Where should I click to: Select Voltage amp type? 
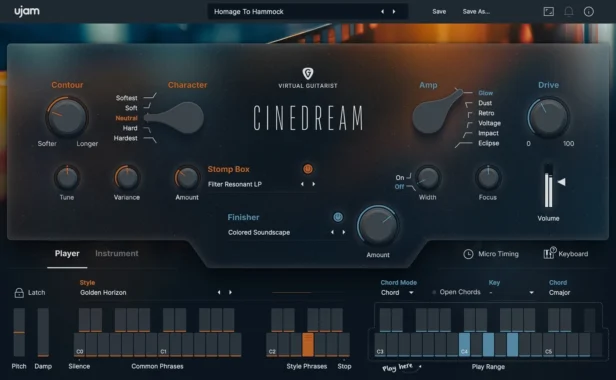coord(490,123)
